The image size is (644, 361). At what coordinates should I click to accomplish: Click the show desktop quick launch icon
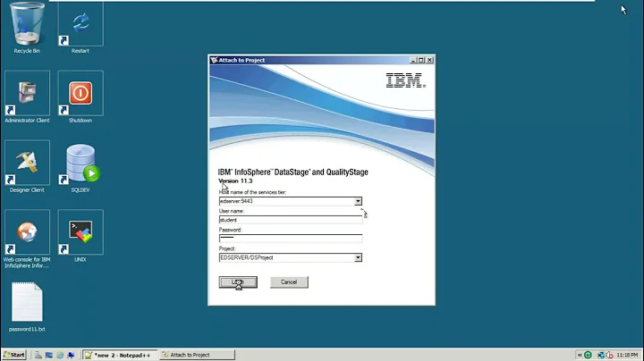(49, 355)
